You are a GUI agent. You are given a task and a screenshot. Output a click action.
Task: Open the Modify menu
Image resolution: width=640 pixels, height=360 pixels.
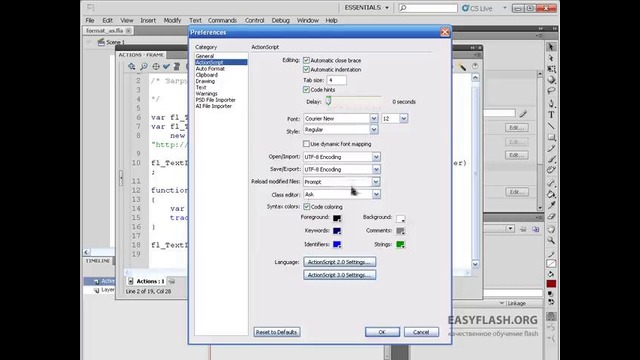(x=172, y=20)
